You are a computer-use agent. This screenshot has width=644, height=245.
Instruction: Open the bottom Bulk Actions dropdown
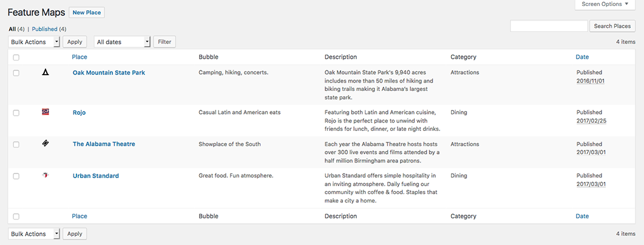tap(33, 234)
